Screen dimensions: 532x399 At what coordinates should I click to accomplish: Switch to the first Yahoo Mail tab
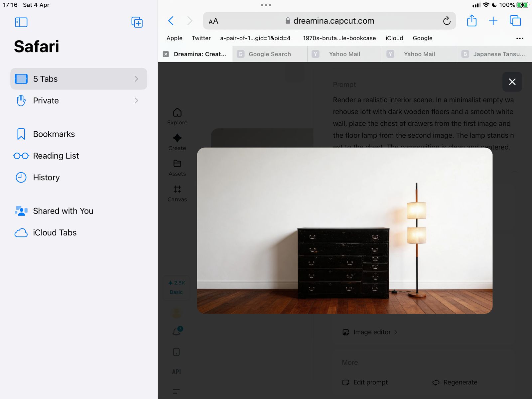coord(345,54)
